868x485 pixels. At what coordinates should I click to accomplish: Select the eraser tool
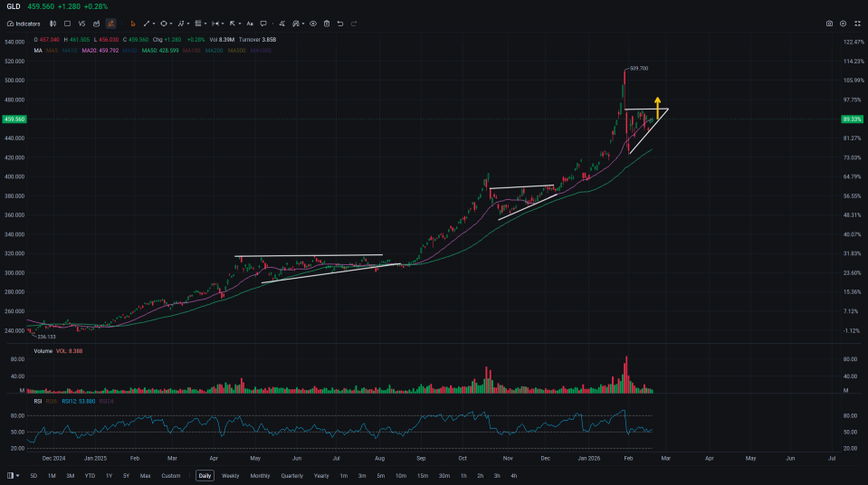point(282,24)
